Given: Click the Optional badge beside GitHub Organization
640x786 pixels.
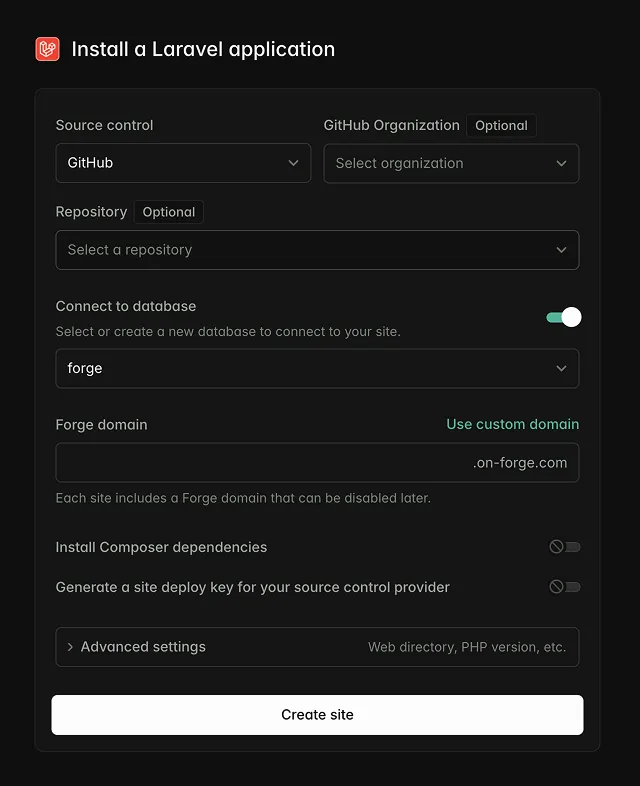Looking at the screenshot, I should pyautogui.click(x=501, y=125).
